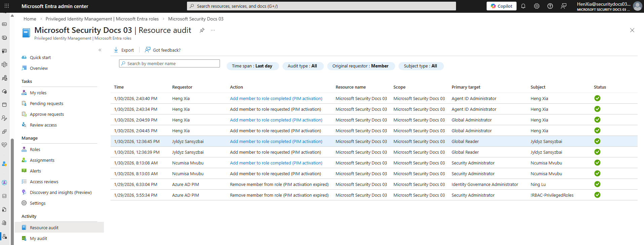
Task: Click the global search resources box
Action: click(321, 6)
